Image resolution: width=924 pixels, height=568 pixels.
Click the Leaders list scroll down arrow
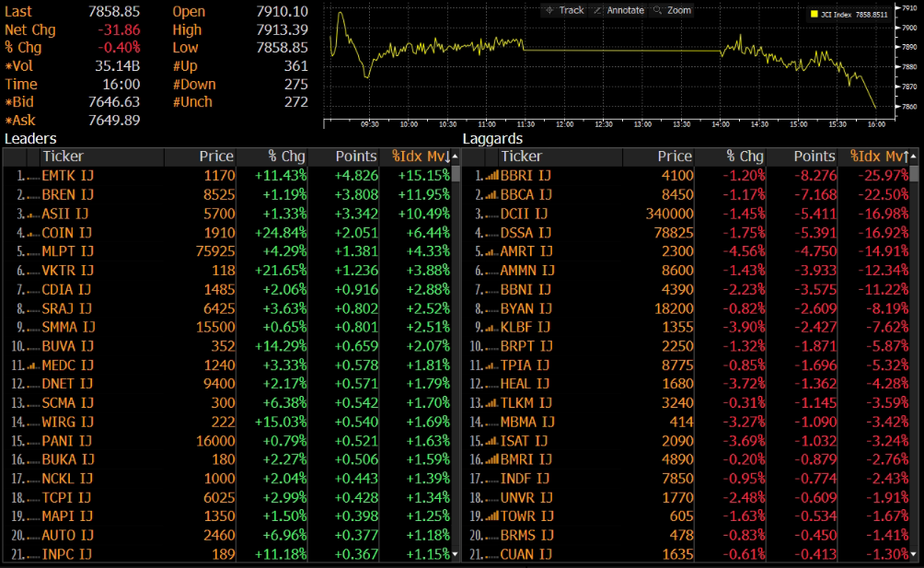(x=455, y=554)
